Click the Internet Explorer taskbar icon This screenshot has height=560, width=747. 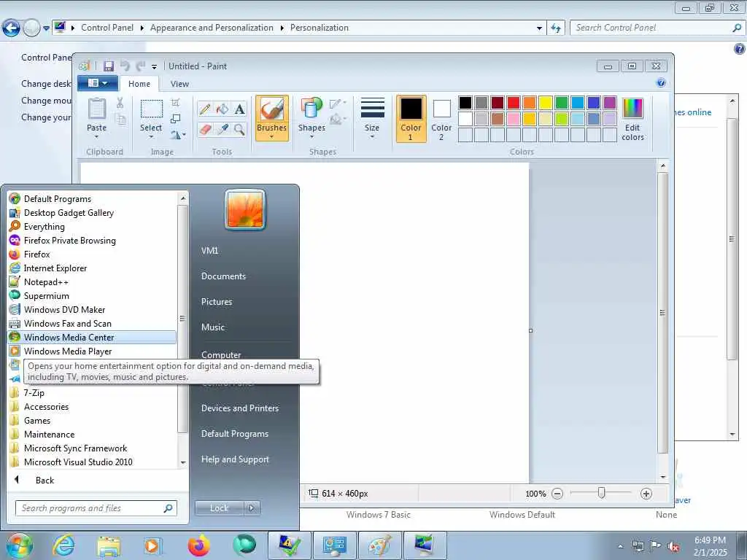click(x=63, y=545)
